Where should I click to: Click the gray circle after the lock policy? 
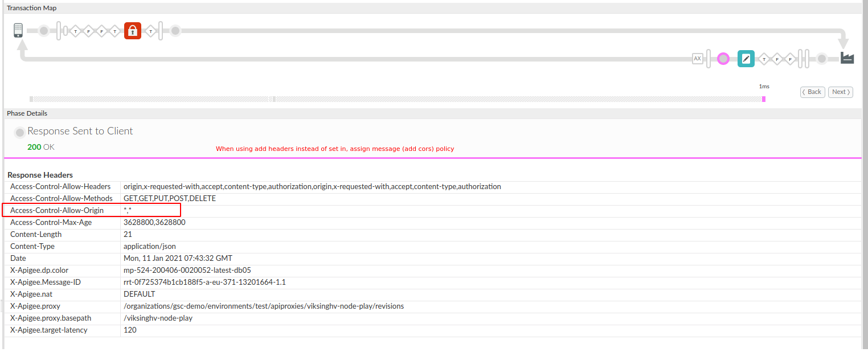[x=175, y=31]
